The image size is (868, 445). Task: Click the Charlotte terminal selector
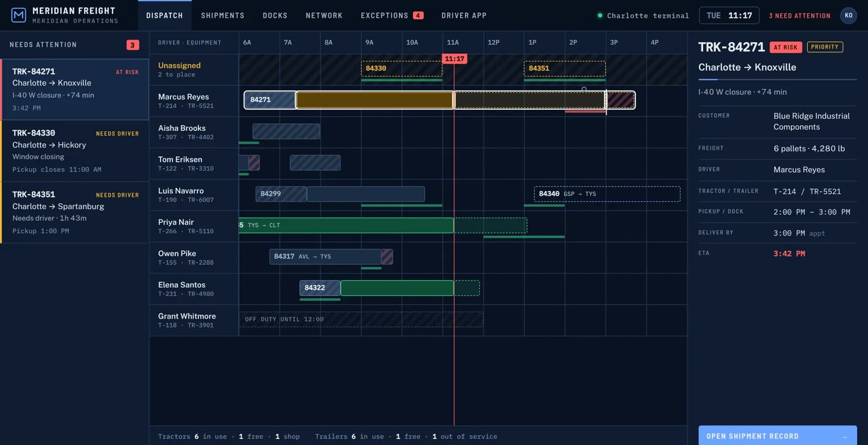[643, 15]
